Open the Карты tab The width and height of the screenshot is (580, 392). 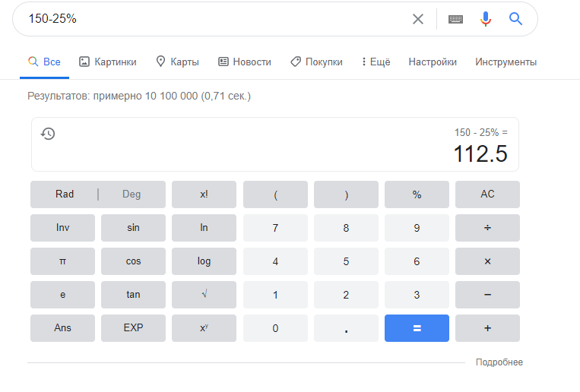click(178, 62)
